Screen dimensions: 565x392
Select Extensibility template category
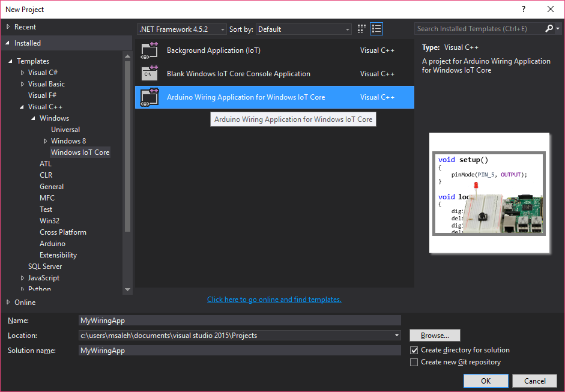click(x=58, y=255)
